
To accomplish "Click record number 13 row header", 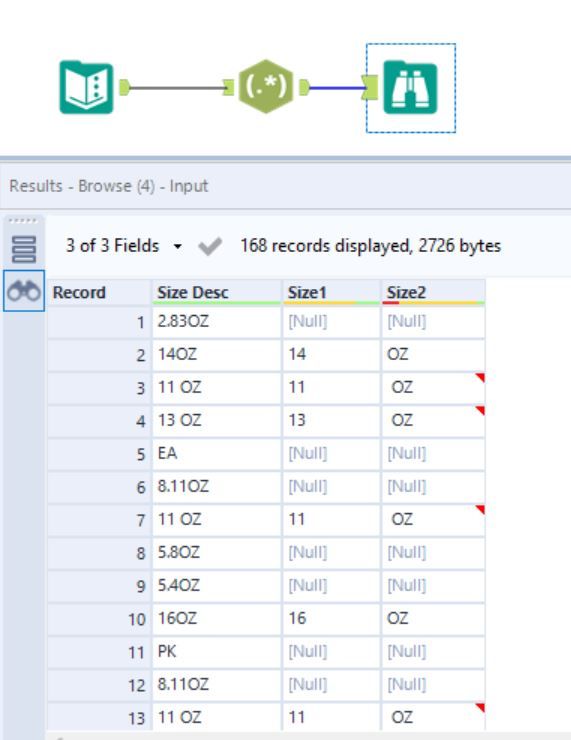I will [99, 717].
